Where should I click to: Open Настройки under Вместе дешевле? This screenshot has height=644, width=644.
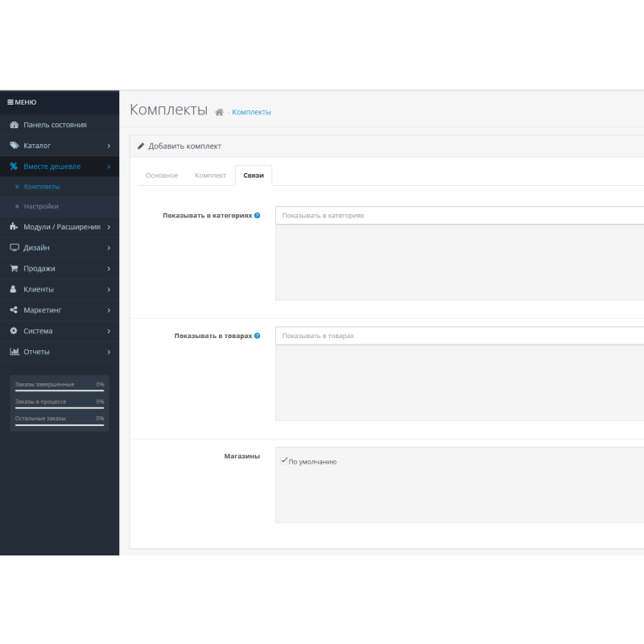tap(40, 206)
